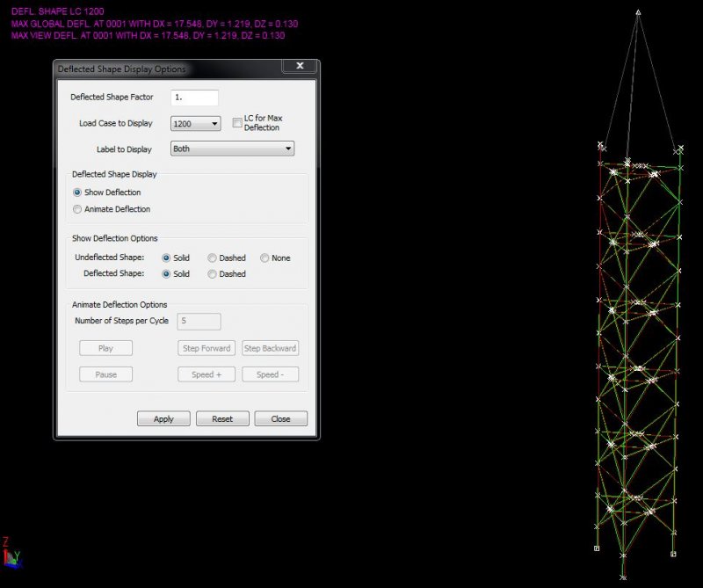
Task: Click the Apply button
Action: click(163, 419)
